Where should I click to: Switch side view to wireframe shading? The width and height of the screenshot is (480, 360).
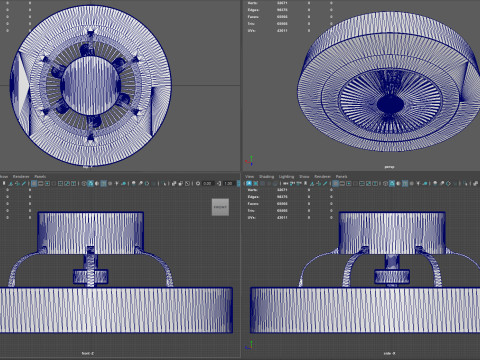(x=385, y=184)
